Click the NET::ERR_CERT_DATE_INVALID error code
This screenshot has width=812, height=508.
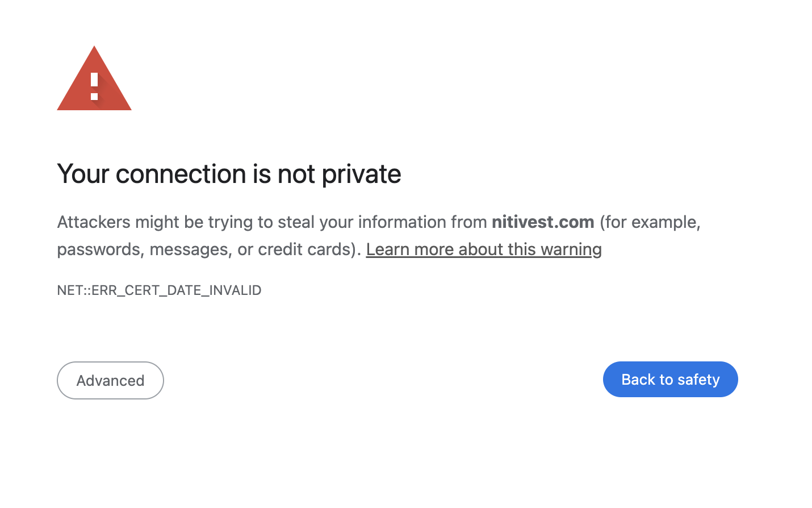(159, 290)
